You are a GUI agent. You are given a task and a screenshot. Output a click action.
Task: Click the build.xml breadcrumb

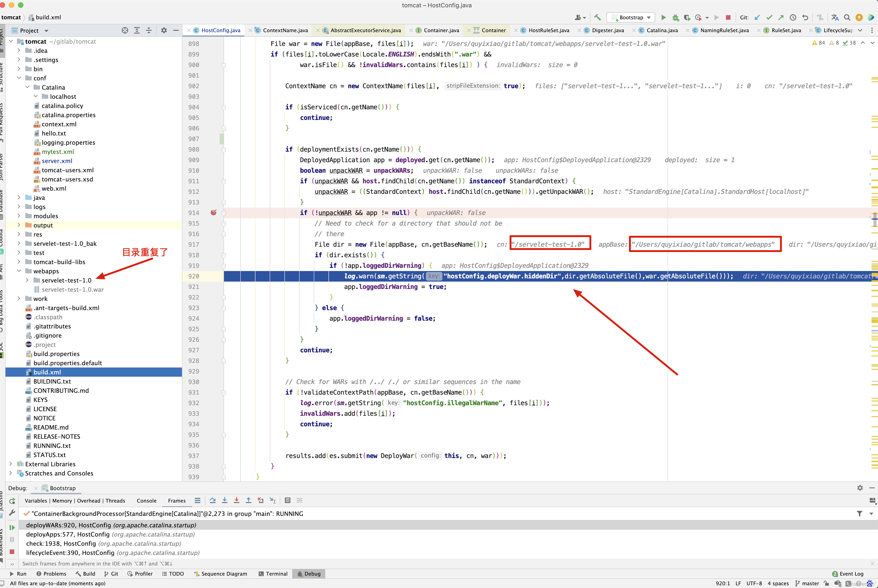45,17
